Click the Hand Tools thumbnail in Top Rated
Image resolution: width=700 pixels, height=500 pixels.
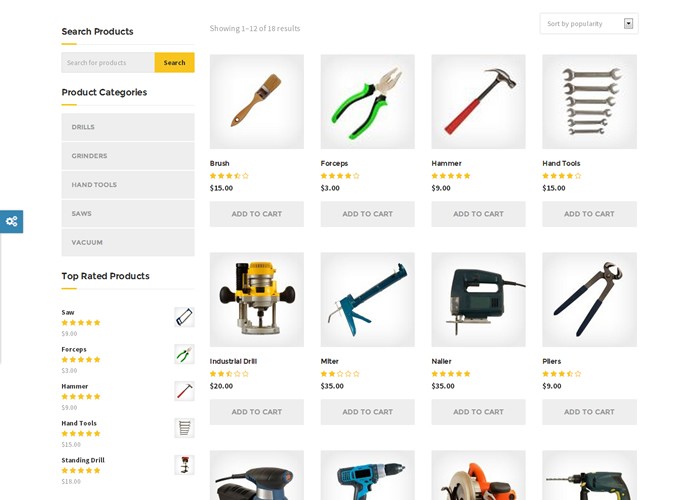[x=184, y=428]
